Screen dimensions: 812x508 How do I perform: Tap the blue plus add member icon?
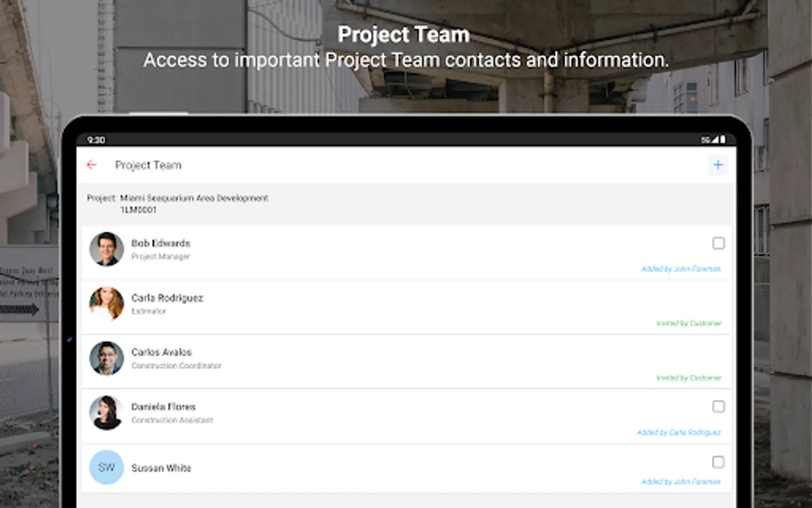(718, 165)
